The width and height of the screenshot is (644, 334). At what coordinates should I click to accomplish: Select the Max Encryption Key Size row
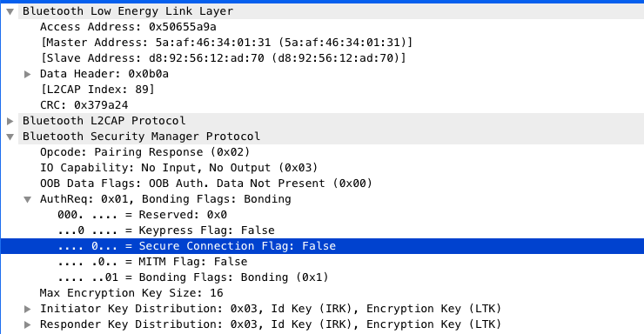(x=322, y=293)
